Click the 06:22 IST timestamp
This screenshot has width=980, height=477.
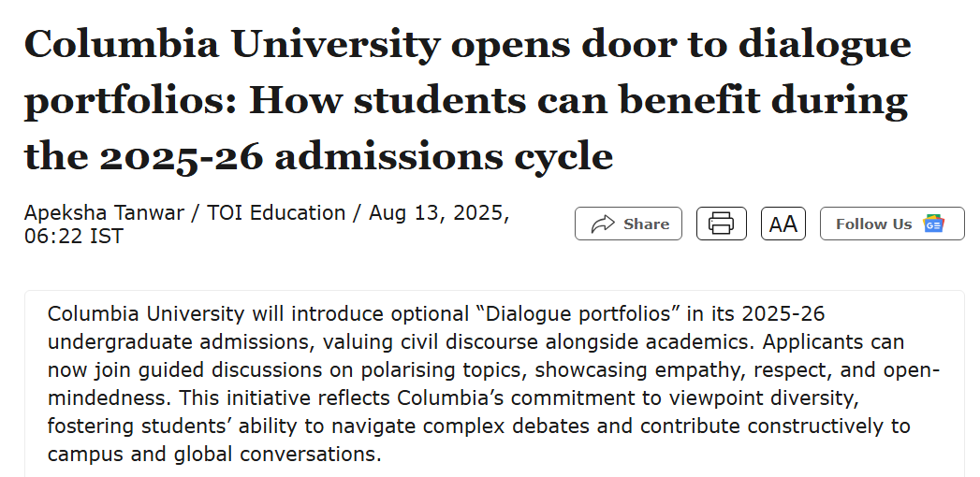click(x=74, y=237)
